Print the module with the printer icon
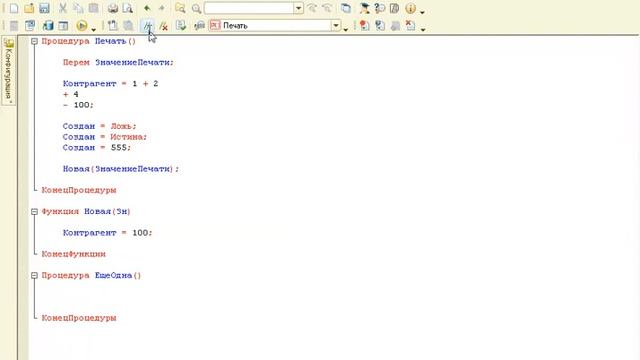Screen dimensions: 640x360 [113, 8]
